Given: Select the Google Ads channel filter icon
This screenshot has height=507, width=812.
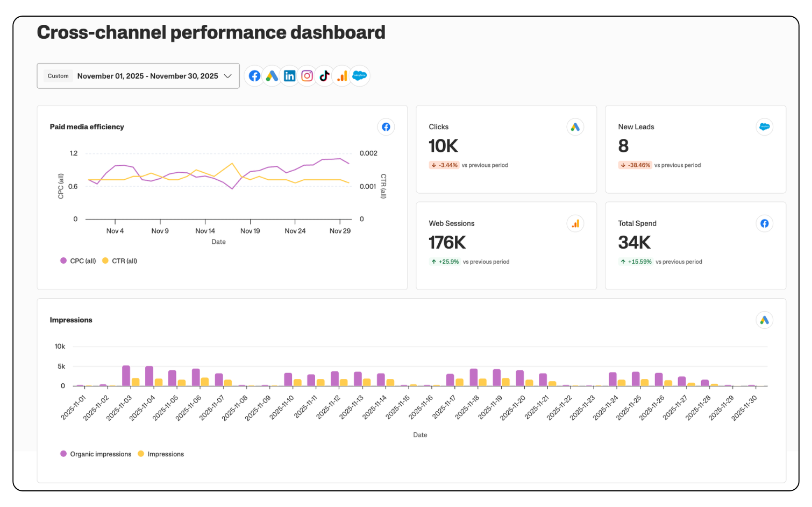Looking at the screenshot, I should [272, 76].
